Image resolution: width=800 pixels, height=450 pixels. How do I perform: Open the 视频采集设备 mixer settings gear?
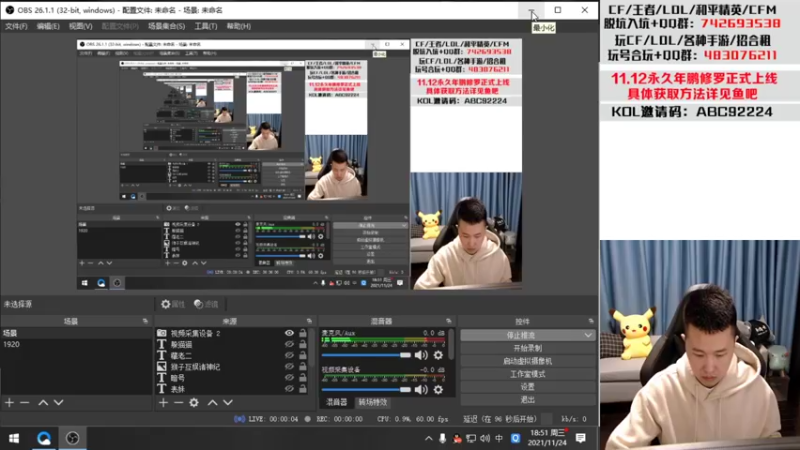click(x=438, y=390)
